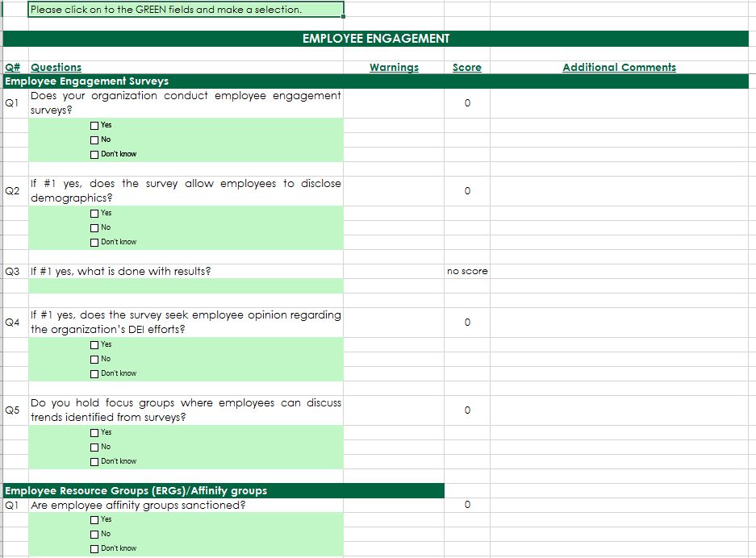Click the green answer field under Q3
Viewport: 756px width, 558px height.
click(186, 286)
